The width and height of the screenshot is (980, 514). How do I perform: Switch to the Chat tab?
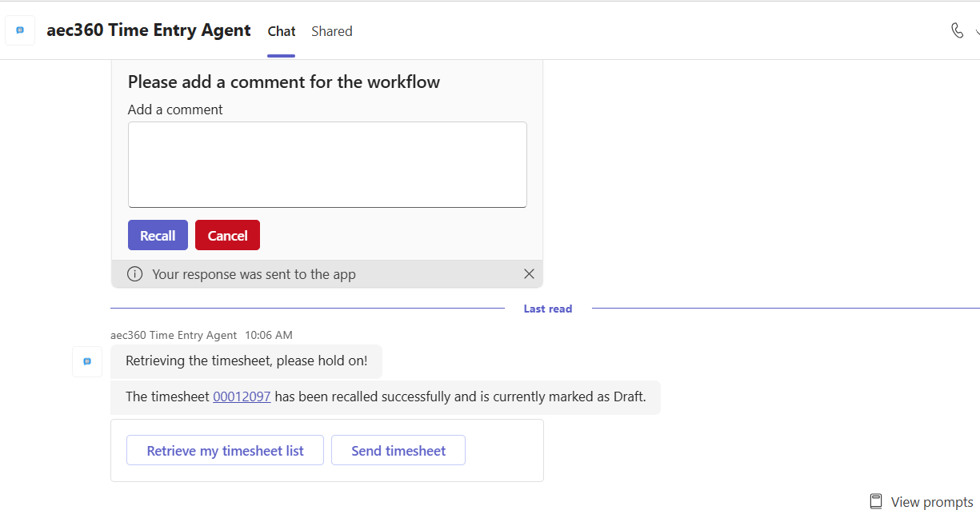[281, 31]
